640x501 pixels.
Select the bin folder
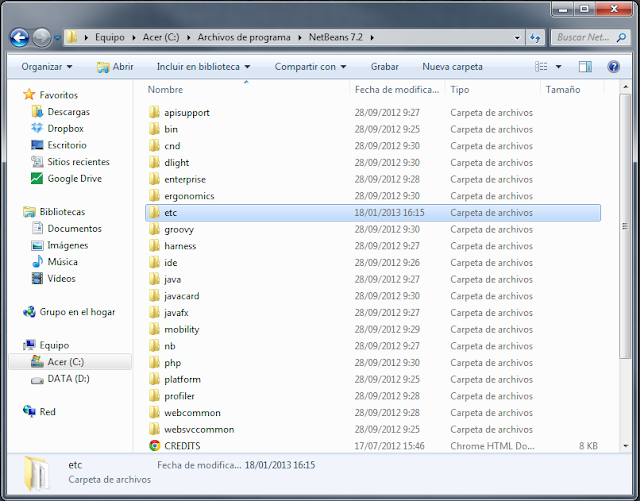(171, 129)
